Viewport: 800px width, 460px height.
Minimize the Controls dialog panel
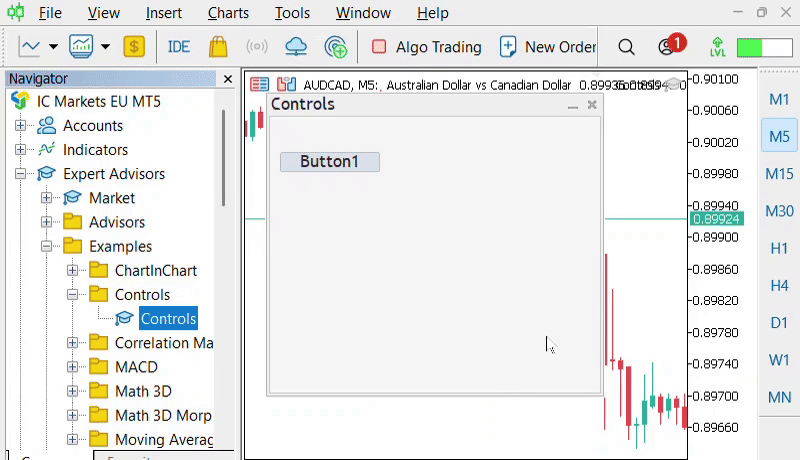coord(572,105)
